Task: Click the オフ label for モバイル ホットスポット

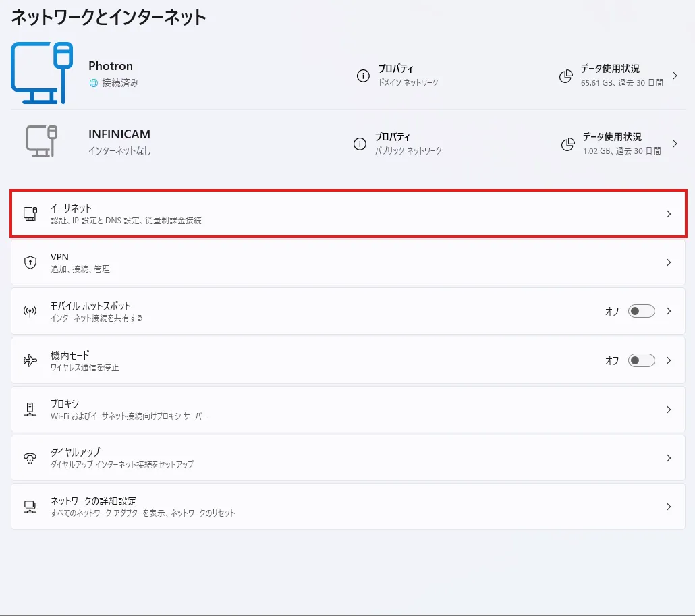Action: coord(612,312)
